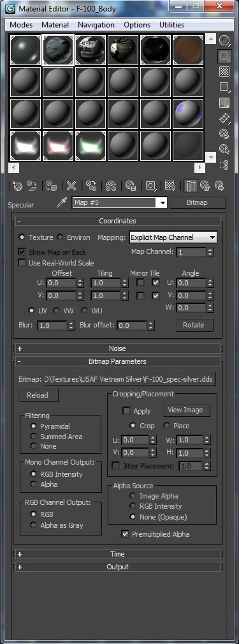Screen dimensions: 239x644
Task: Click the Put to Library icon
Action: point(131,186)
